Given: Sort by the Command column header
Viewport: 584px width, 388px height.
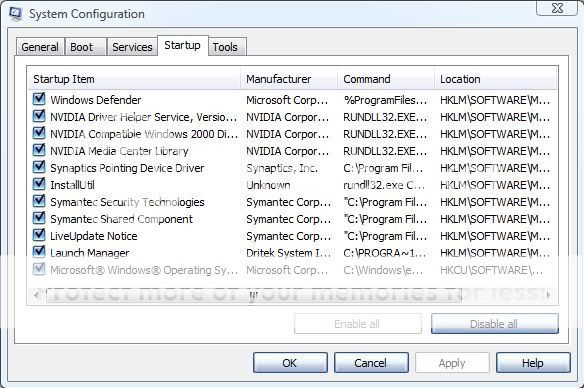Looking at the screenshot, I should [386, 79].
